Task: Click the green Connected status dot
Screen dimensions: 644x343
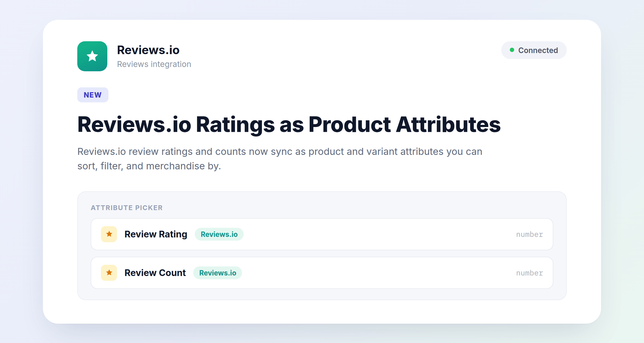Action: coord(512,50)
